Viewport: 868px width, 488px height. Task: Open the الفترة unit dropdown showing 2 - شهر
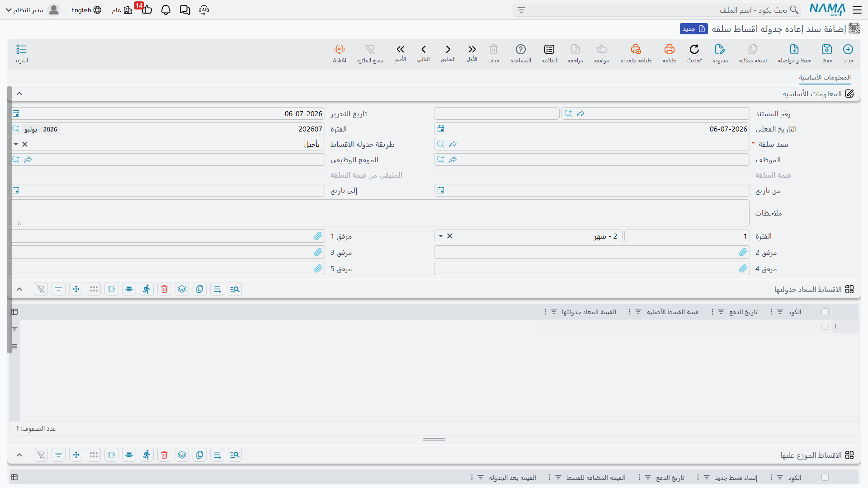point(441,236)
